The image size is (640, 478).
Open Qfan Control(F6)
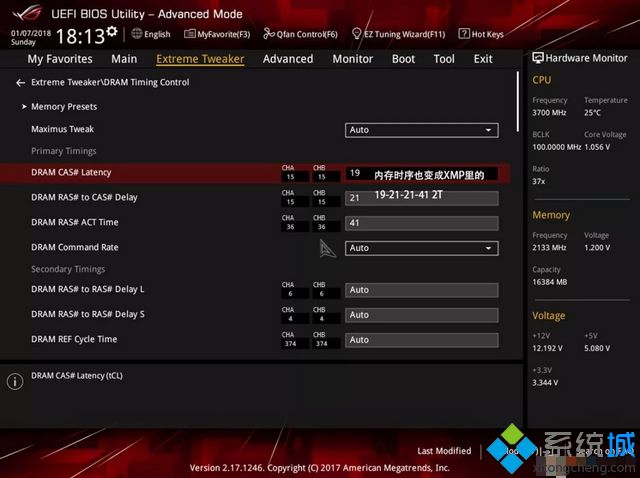point(300,34)
